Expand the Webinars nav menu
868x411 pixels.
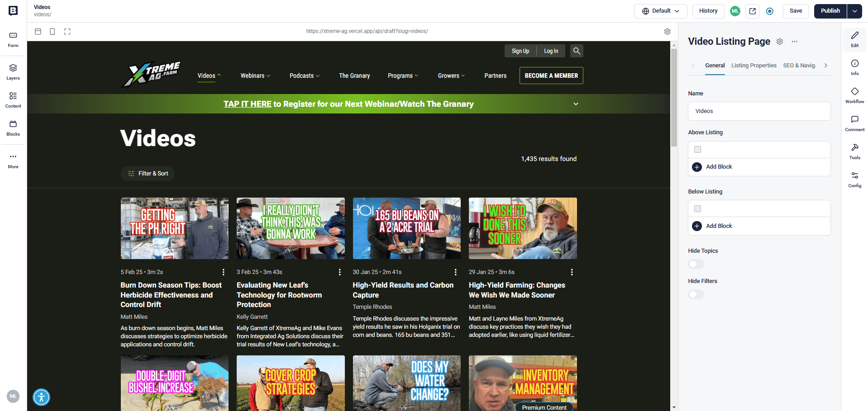coord(255,76)
